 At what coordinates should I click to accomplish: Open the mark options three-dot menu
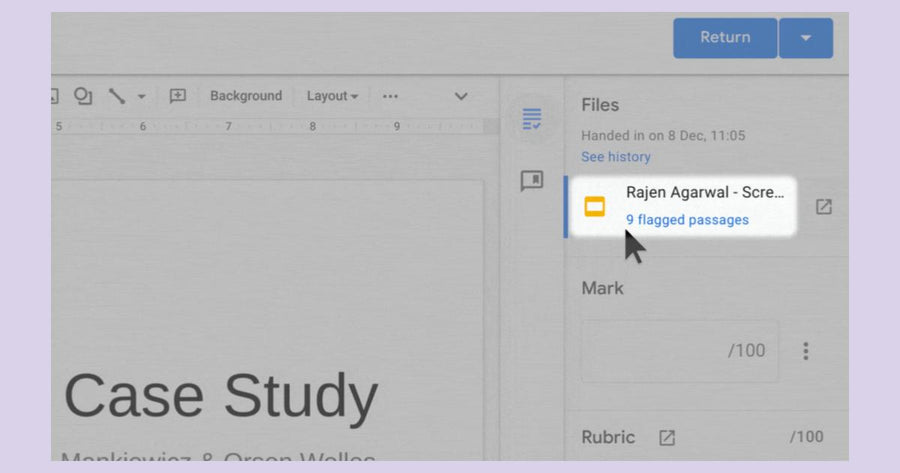pyautogui.click(x=806, y=351)
